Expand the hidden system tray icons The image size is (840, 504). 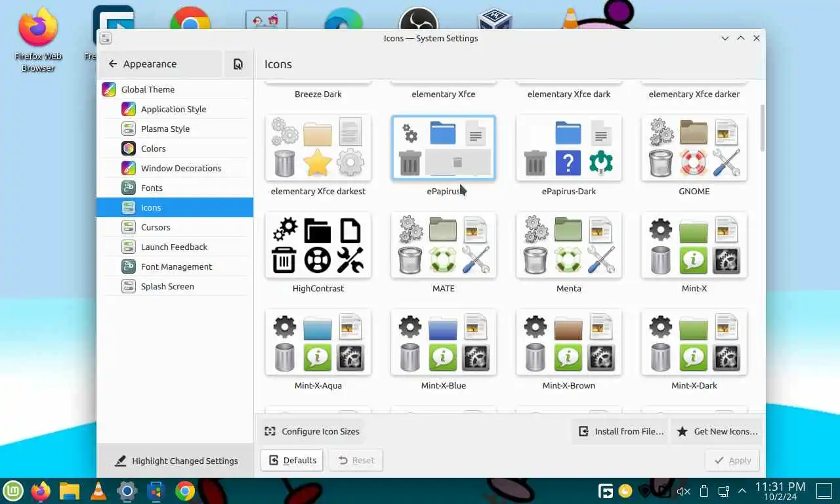(x=742, y=491)
